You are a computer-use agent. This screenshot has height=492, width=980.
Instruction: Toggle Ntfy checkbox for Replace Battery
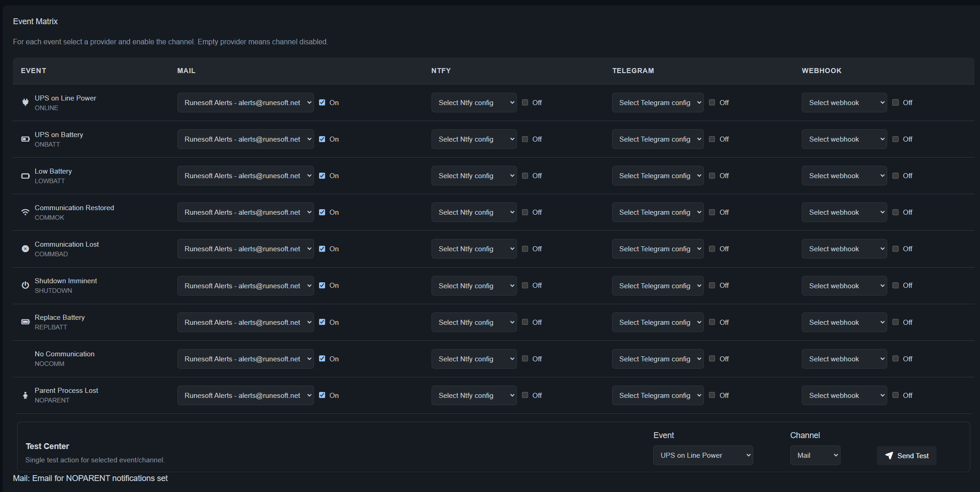[525, 322]
